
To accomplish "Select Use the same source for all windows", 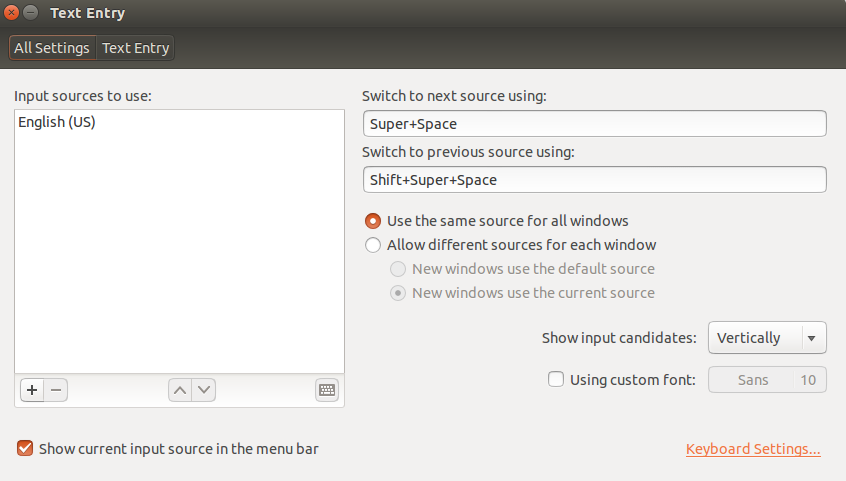I will pos(373,221).
